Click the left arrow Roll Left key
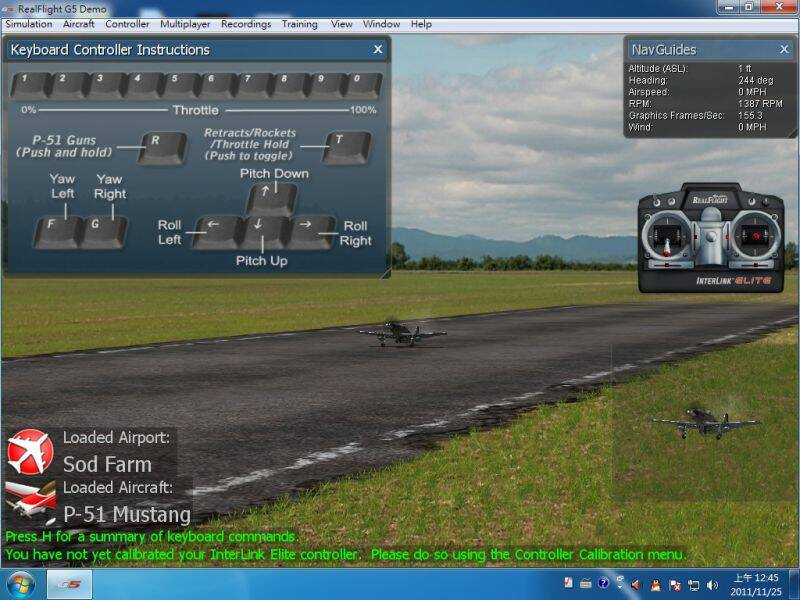The height and width of the screenshot is (600, 800). pyautogui.click(x=218, y=232)
